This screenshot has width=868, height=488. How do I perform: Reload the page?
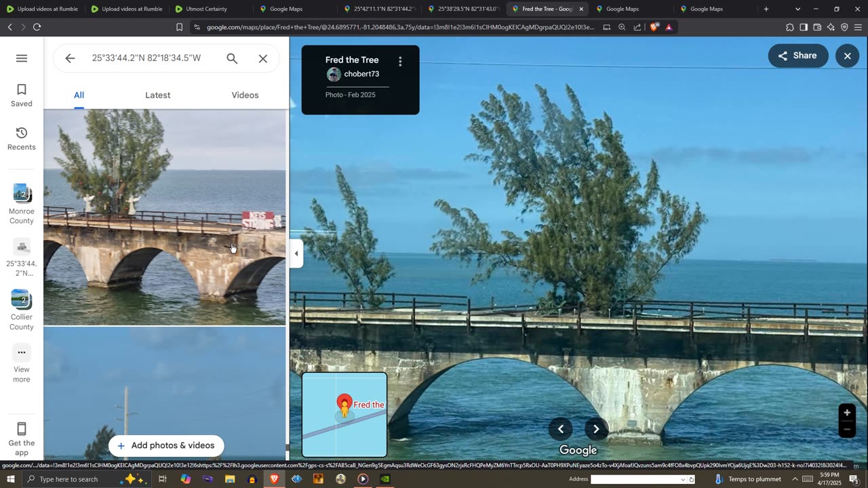pos(37,27)
